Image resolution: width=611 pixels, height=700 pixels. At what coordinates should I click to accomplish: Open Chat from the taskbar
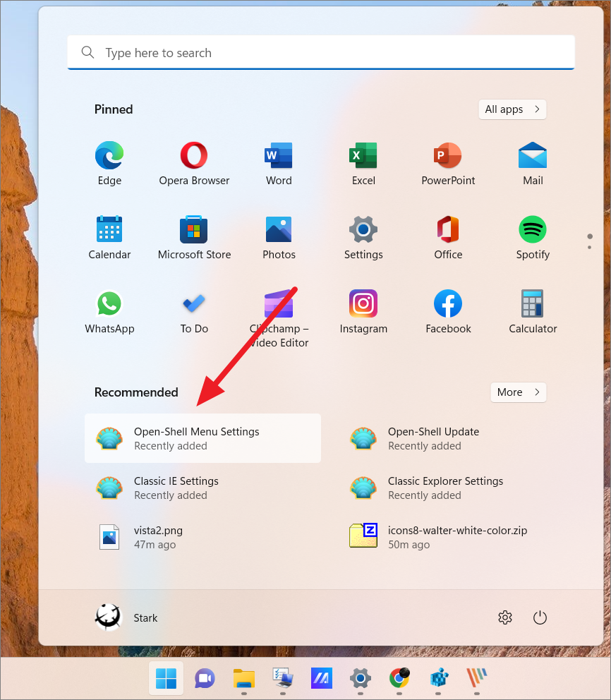point(205,679)
